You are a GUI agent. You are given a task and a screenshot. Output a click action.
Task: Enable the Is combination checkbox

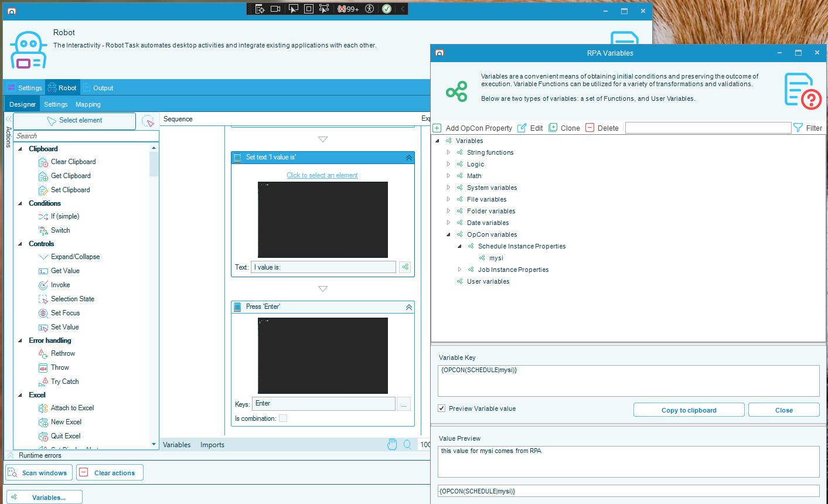point(284,418)
